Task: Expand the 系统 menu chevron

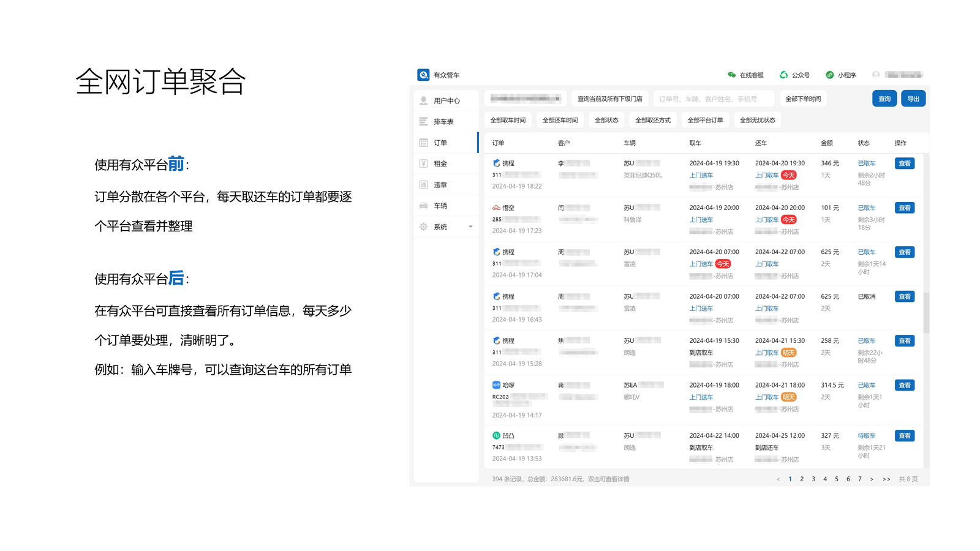Action: coord(470,227)
